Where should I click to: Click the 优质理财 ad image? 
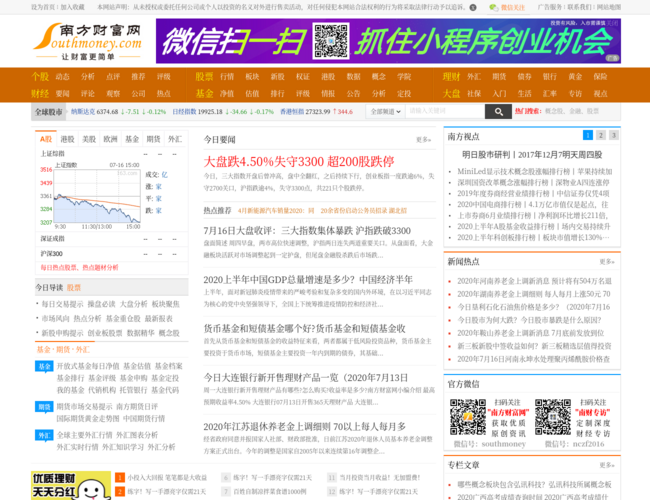[71, 485]
